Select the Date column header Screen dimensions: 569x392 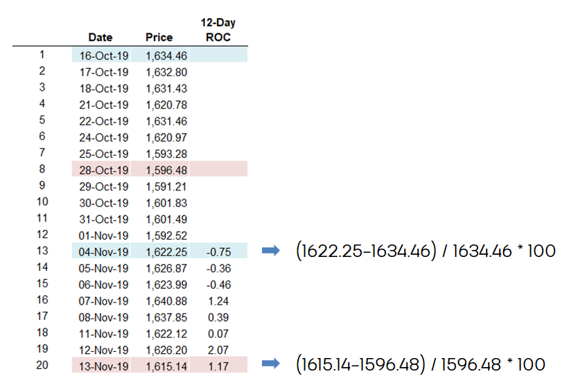pos(100,37)
